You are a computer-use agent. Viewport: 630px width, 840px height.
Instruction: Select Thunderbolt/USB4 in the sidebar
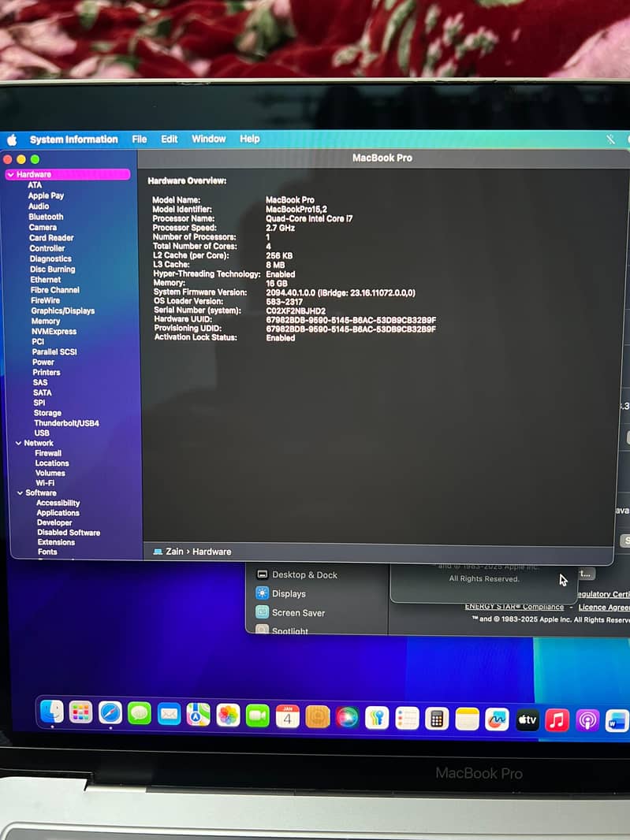tap(66, 423)
